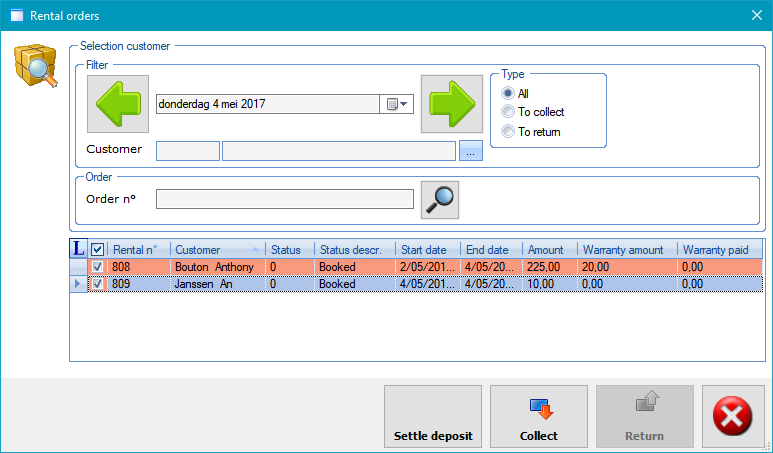Select the All type radio button
Viewport: 773px width, 453px height.
[x=508, y=93]
